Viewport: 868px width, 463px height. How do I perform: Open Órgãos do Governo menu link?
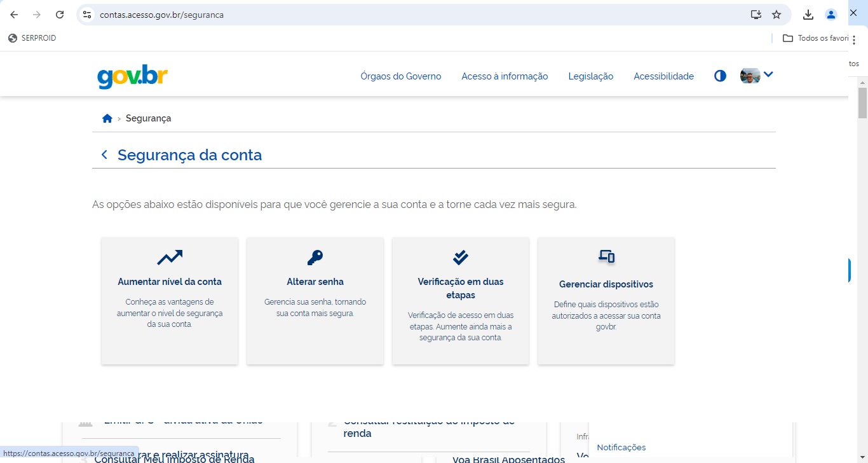[x=401, y=76]
